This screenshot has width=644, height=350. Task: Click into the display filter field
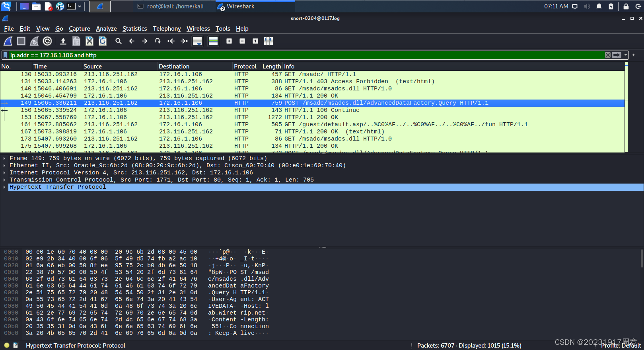[x=306, y=55]
